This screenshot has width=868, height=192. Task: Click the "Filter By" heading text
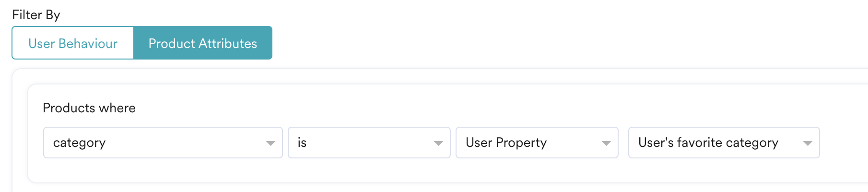point(36,15)
